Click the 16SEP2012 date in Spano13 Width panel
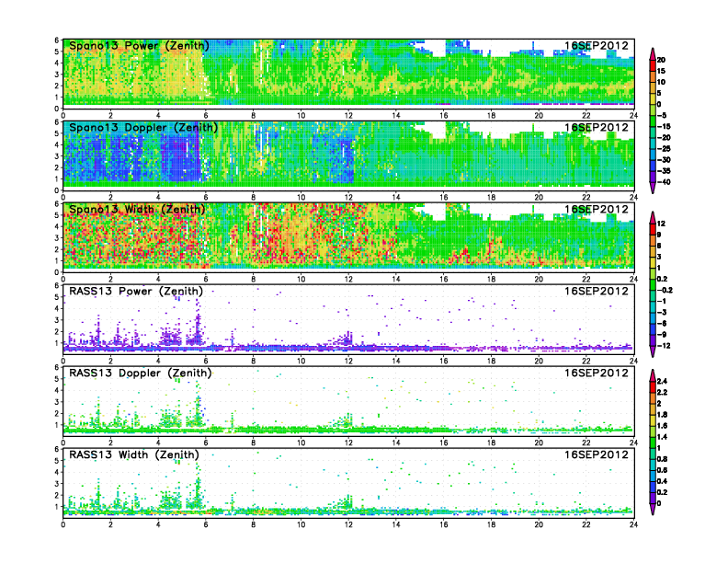This screenshot has height=563, width=728. pyautogui.click(x=597, y=209)
